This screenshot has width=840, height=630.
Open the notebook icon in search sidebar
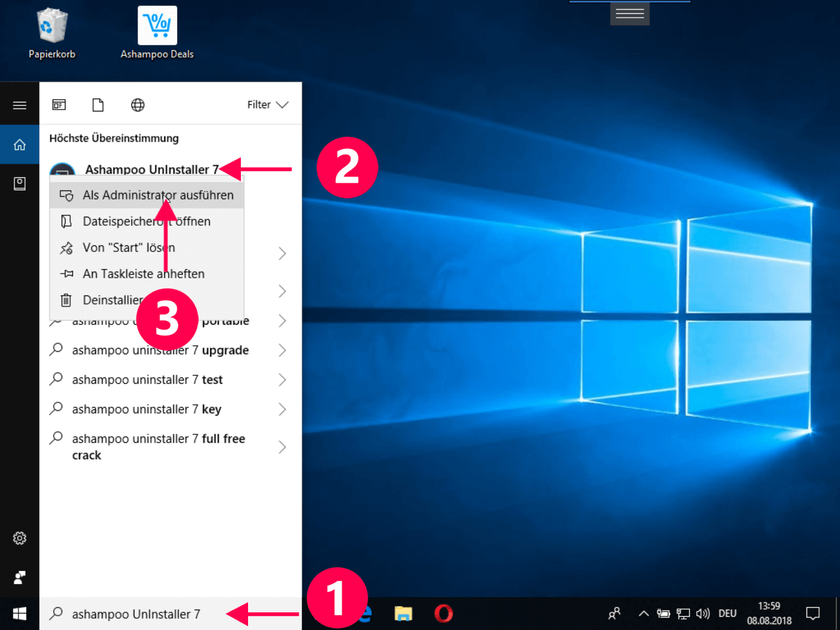point(20,184)
